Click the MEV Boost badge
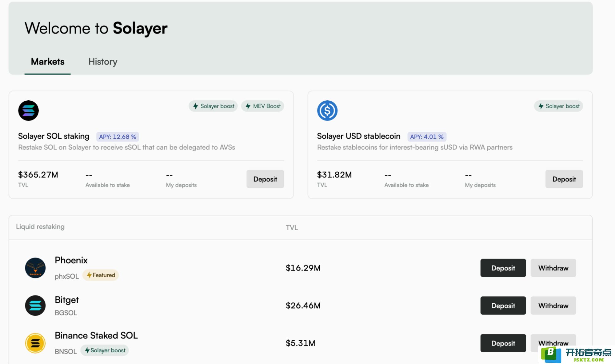The width and height of the screenshot is (615, 364). [x=262, y=106]
